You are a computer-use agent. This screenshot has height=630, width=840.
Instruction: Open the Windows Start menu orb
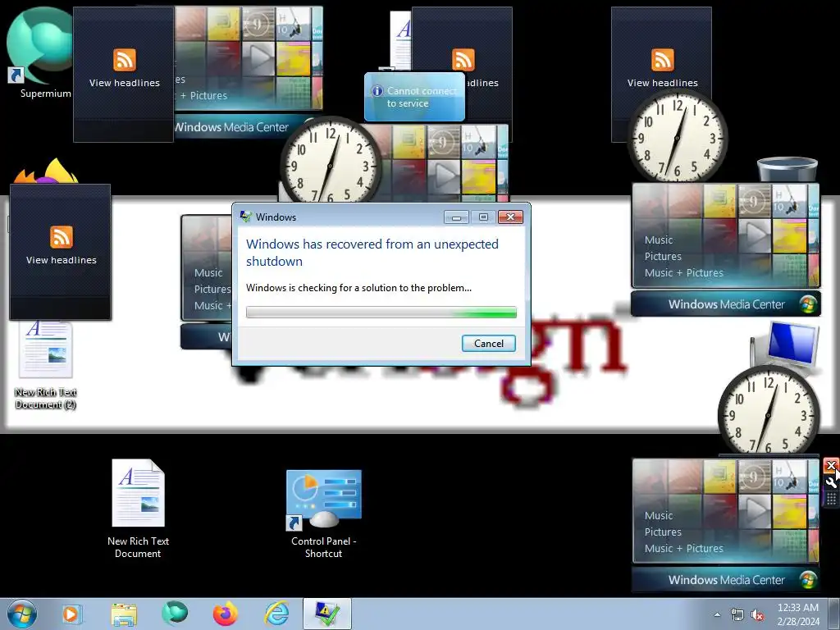click(22, 614)
